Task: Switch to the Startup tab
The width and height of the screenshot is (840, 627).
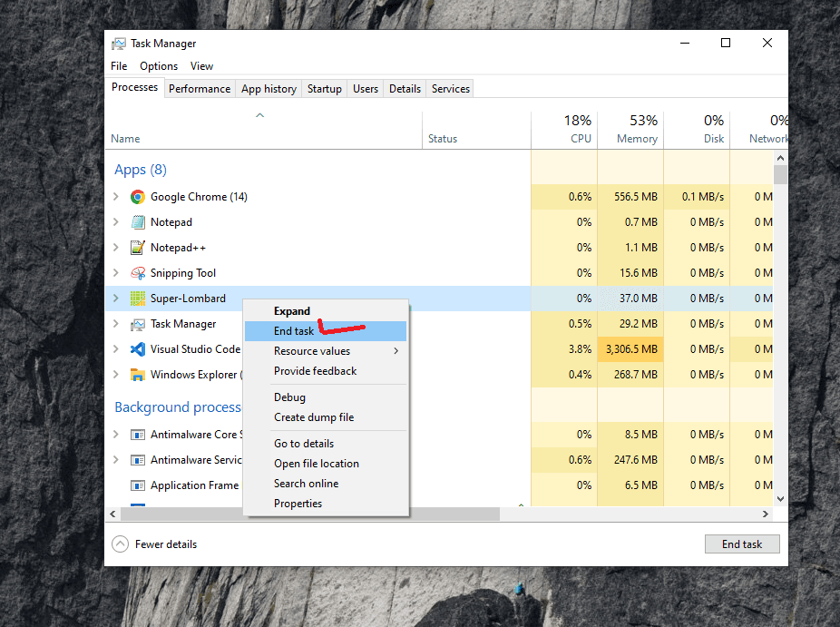Action: tap(325, 89)
